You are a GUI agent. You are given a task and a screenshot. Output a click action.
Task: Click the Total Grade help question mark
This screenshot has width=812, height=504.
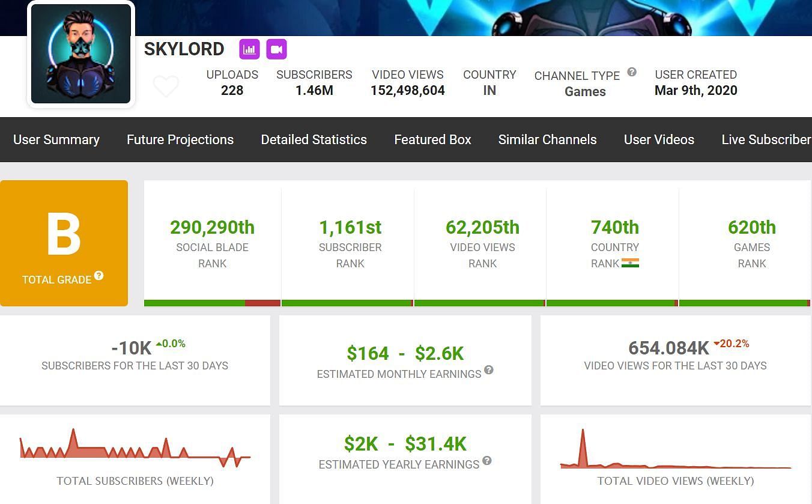coord(98,276)
